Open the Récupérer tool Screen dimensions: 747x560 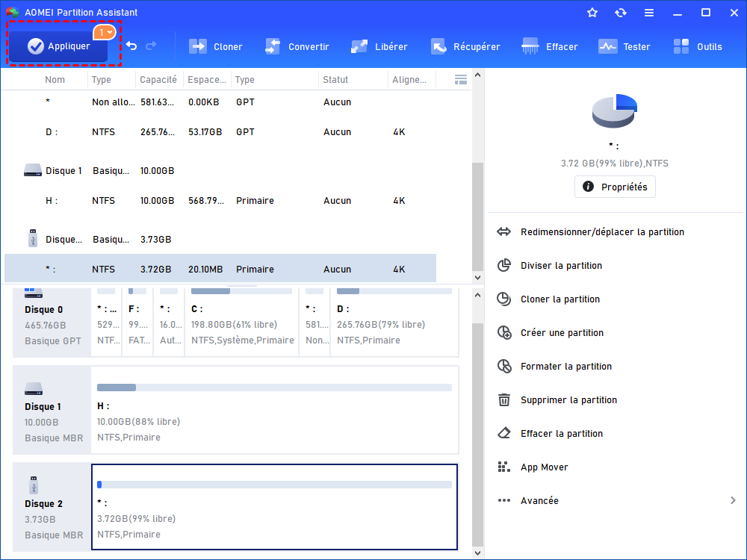click(465, 46)
